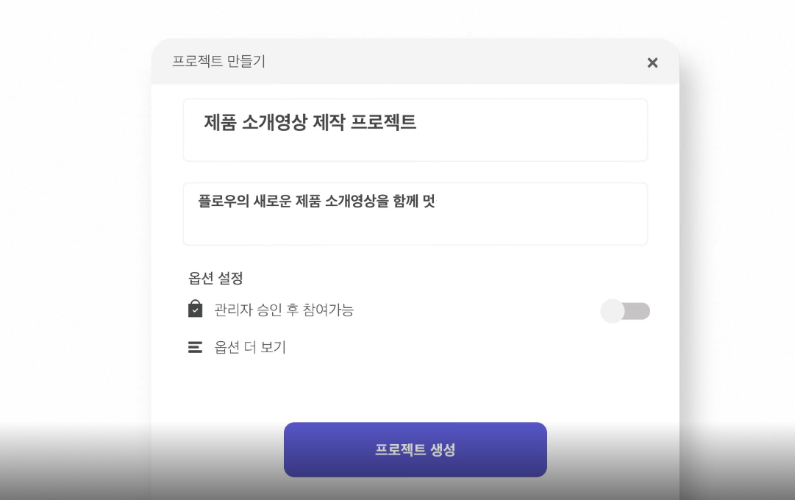
Task: Click the 플로우의 새로운 제품 description text
Action: (316, 201)
